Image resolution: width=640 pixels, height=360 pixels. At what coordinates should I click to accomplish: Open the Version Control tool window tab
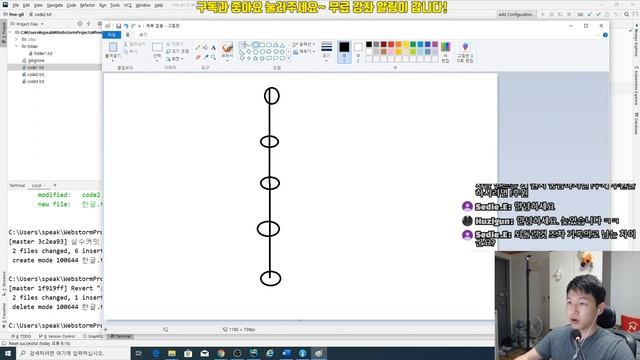(x=57, y=336)
